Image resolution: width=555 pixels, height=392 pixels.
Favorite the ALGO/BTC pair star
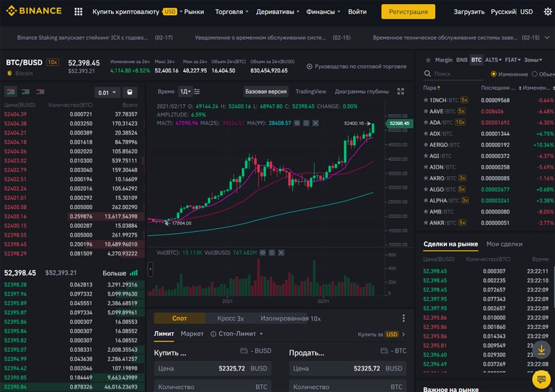tap(426, 189)
